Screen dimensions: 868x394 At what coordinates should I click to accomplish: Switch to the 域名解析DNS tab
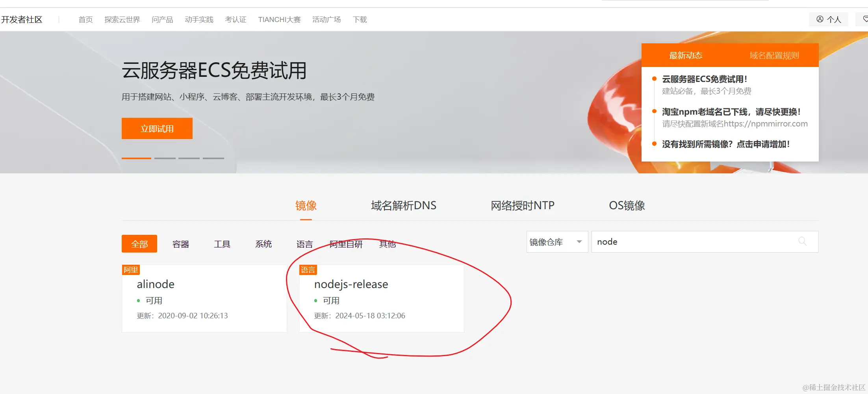pyautogui.click(x=404, y=205)
